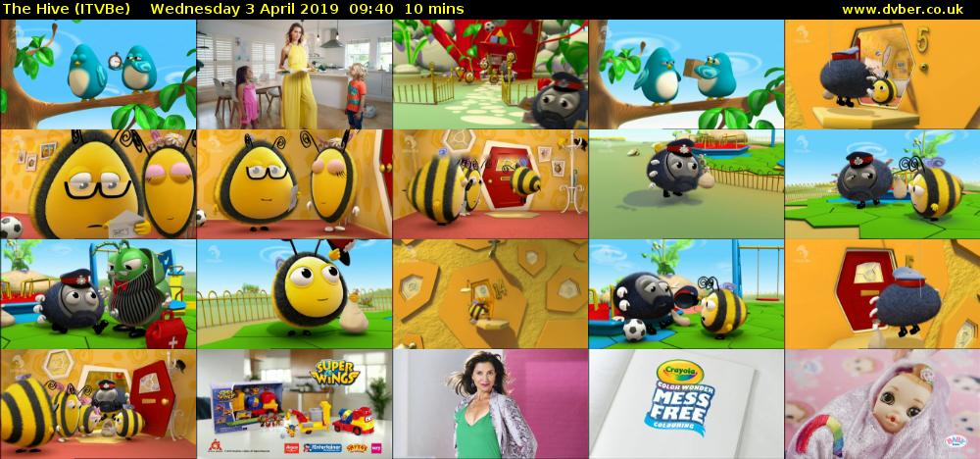Open thumbnail of red hive entrance with garden path
This screenshot has height=459, width=980.
[x=491, y=75]
